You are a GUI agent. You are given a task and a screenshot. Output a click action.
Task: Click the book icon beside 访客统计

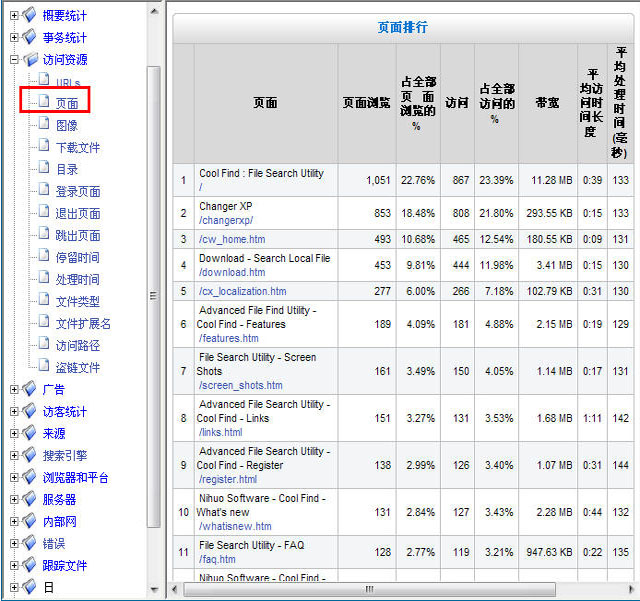tap(29, 411)
